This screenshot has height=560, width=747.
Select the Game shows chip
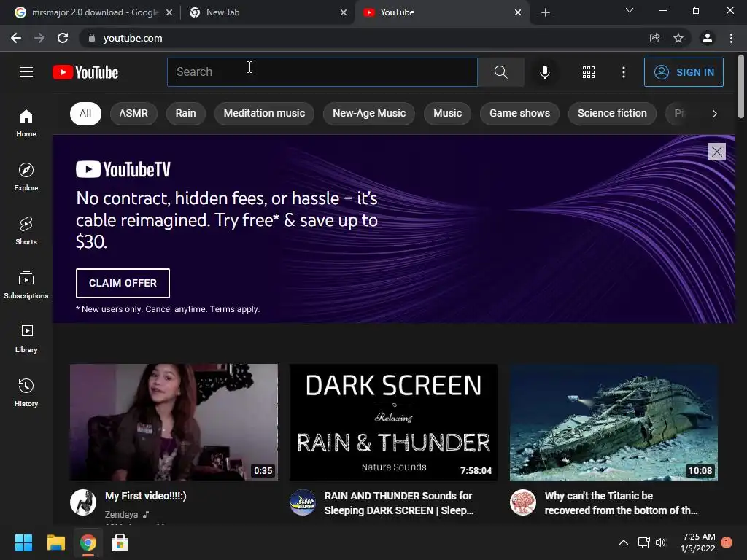[519, 113]
